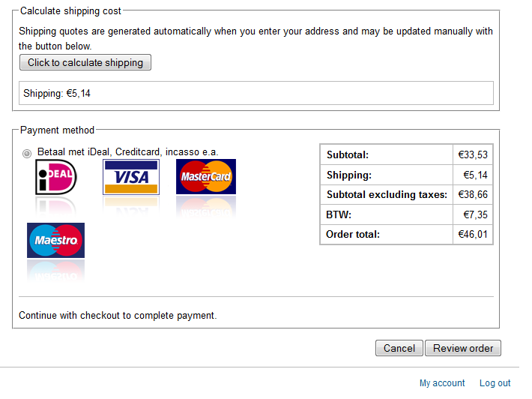Click the Betaal met iDeal, Creditcard label
Image resolution: width=532 pixels, height=399 pixels.
coord(127,151)
